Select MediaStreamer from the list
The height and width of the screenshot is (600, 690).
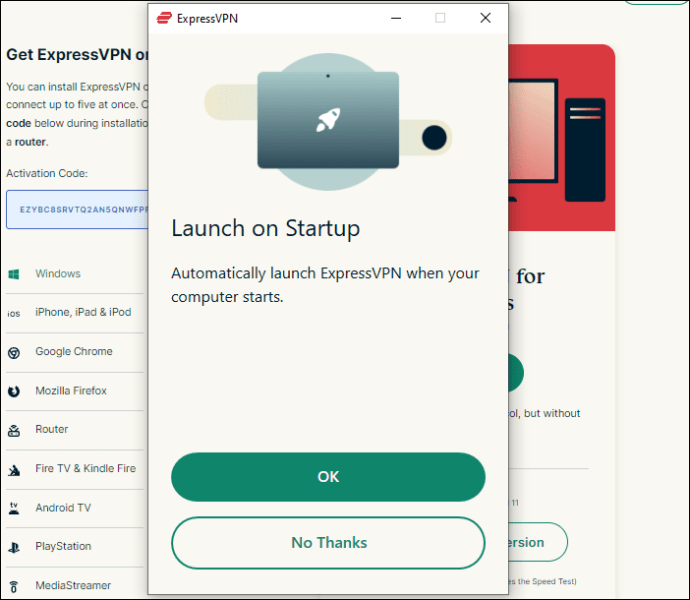[73, 585]
